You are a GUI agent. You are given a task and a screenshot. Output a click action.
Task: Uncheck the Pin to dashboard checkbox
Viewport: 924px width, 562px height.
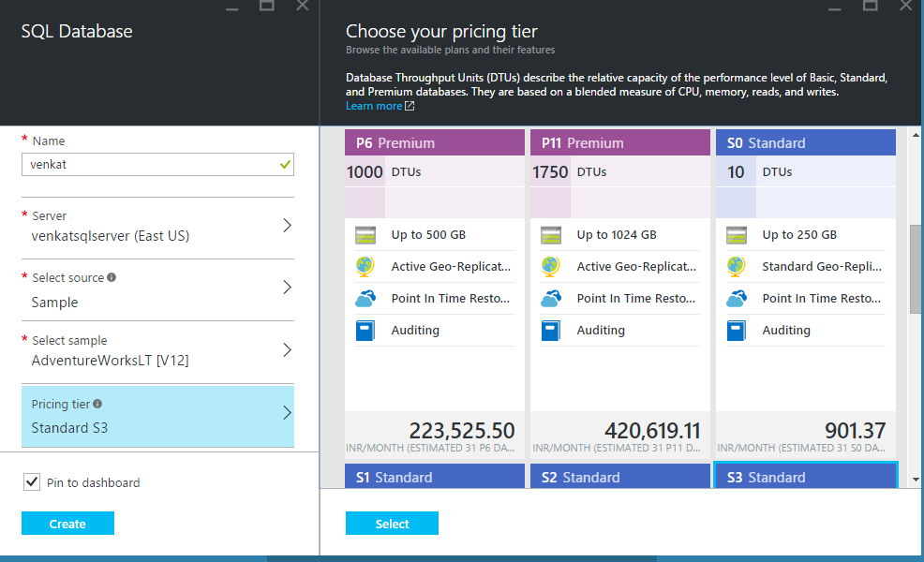(x=31, y=481)
